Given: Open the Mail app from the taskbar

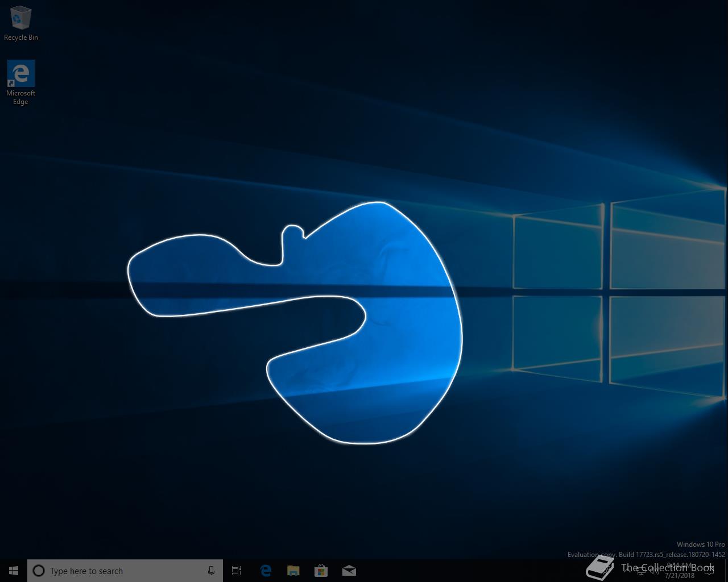Looking at the screenshot, I should point(349,571).
